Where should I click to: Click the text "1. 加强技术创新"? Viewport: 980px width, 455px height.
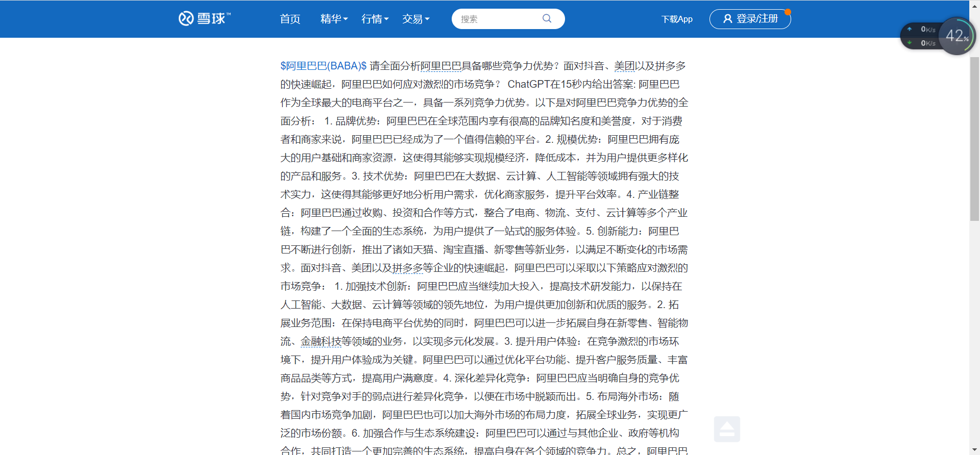[372, 286]
